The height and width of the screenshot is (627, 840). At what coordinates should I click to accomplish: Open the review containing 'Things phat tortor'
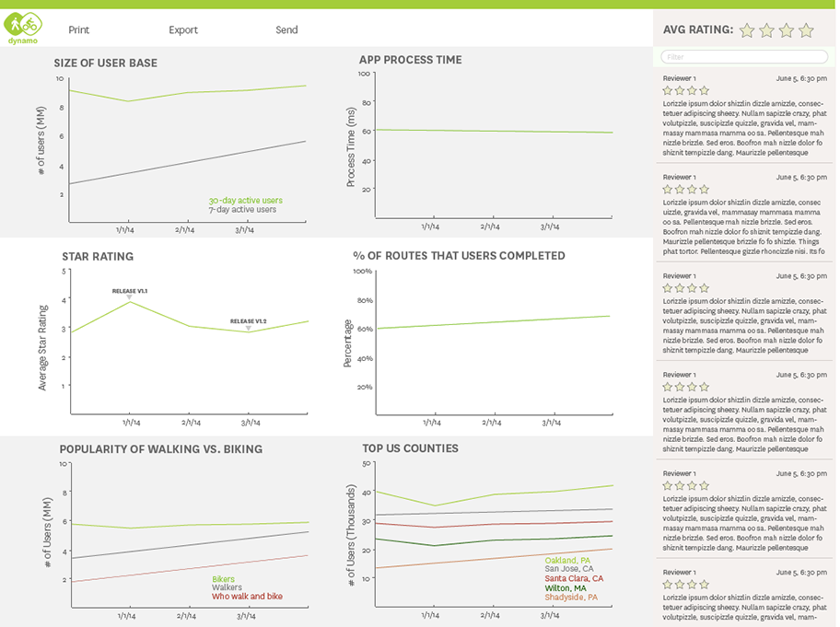pyautogui.click(x=744, y=215)
